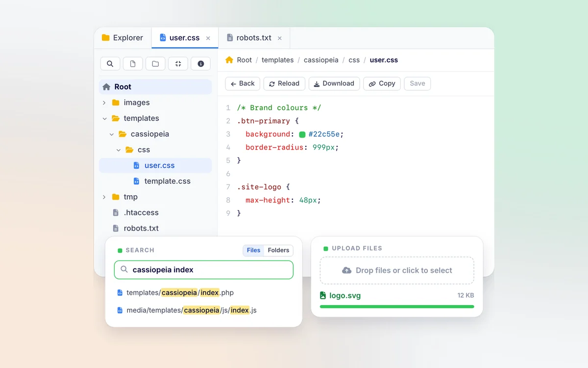Click the search icon in sidebar toolbar
Screen dimensions: 588x368
coord(110,64)
